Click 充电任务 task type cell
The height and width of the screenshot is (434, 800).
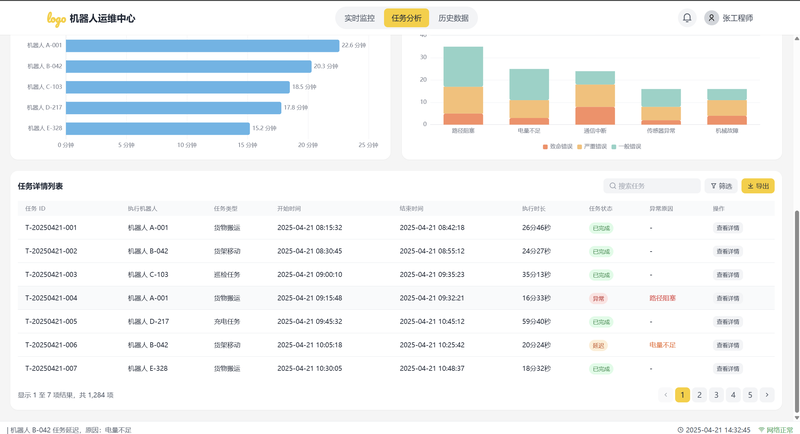227,322
